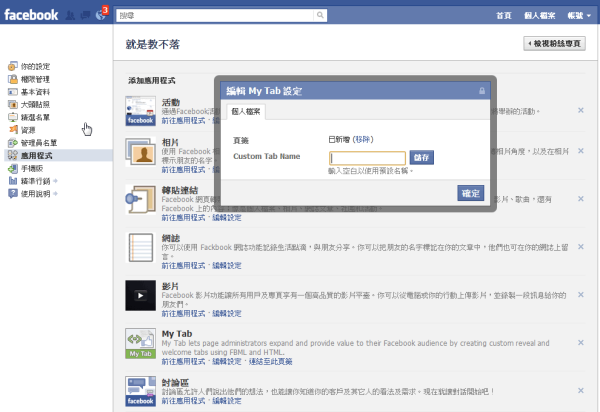Open 精準行銷 in sidebar
Image resolution: width=600 pixels, height=412 pixels.
click(33, 181)
